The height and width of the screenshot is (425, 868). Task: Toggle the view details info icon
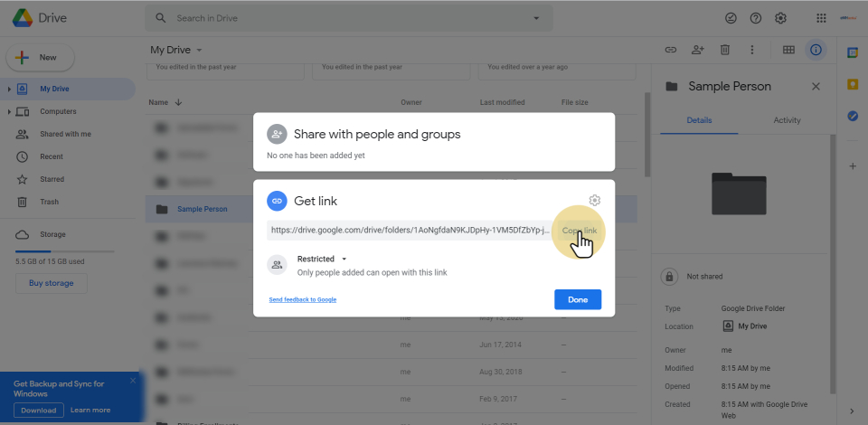[816, 50]
